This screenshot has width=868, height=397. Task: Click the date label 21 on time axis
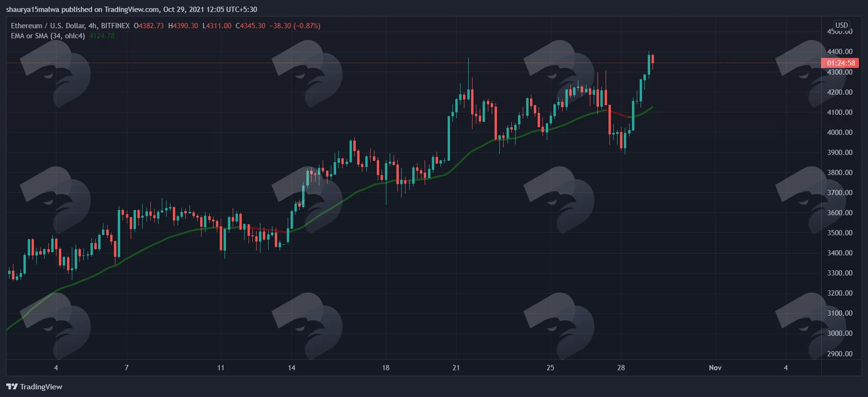point(456,368)
